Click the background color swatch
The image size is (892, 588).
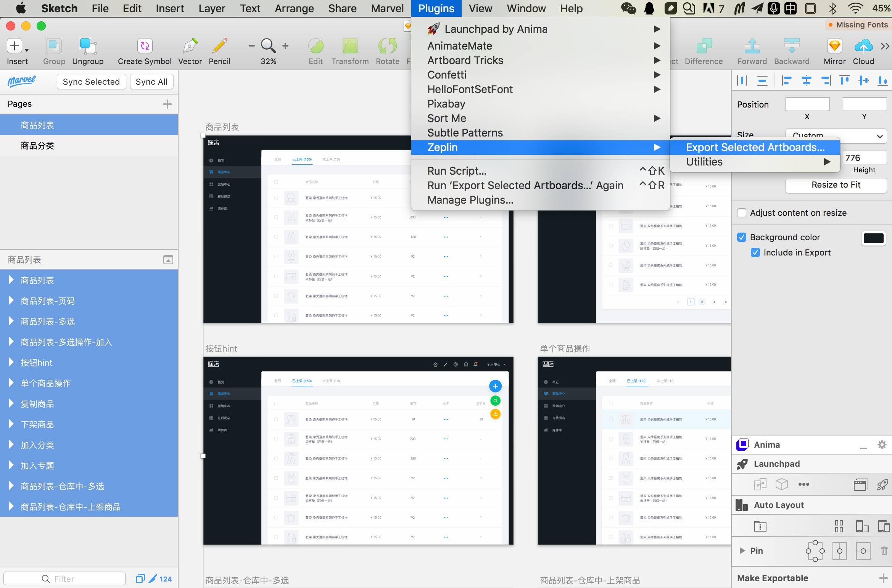873,238
